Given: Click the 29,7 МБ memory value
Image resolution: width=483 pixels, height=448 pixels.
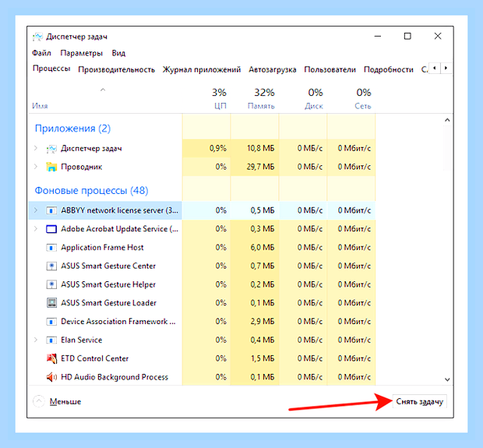Looking at the screenshot, I should [261, 167].
